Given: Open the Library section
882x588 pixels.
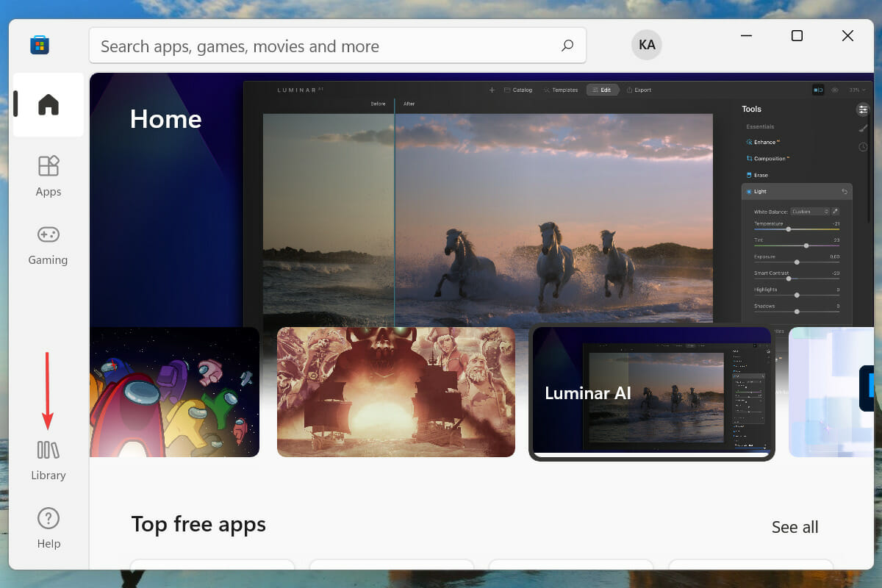Looking at the screenshot, I should click(49, 460).
